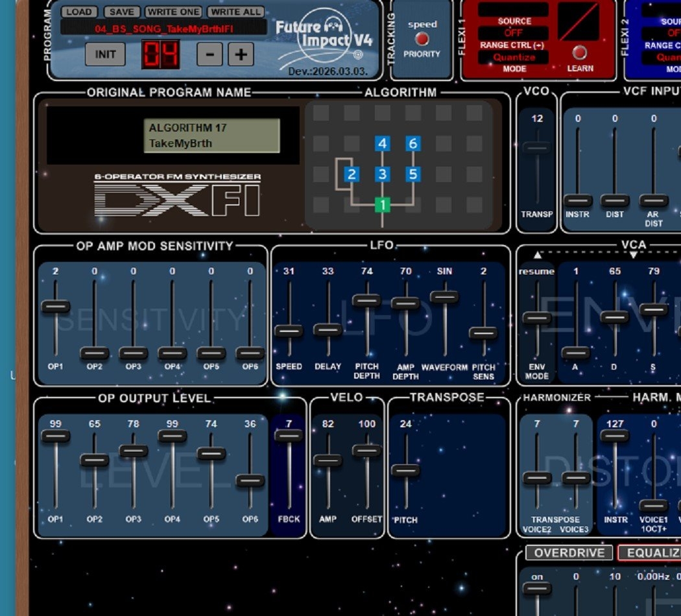Screen dimensions: 681x616
Task: Adjust OP6 amp mod sensitivity slider
Action: click(x=250, y=353)
